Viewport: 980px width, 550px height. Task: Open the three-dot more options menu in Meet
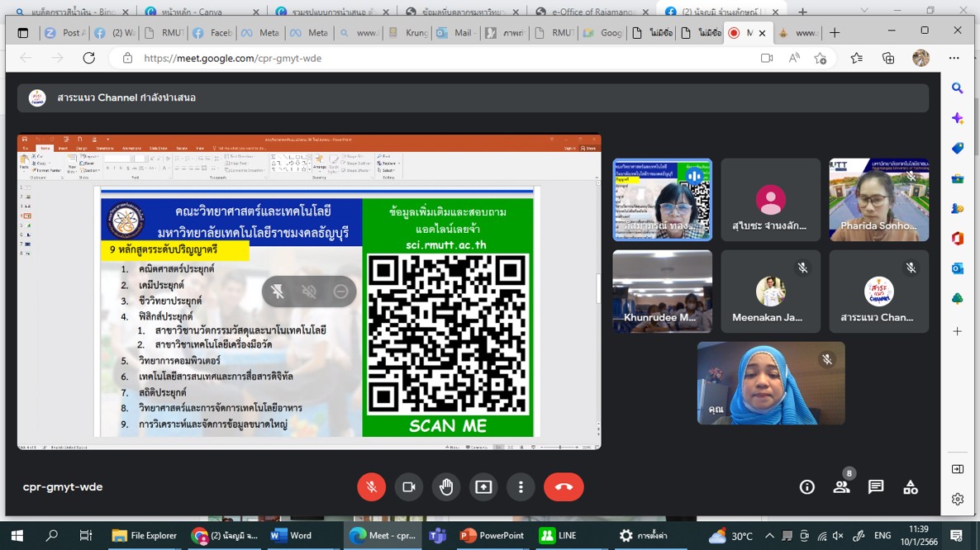click(x=521, y=487)
